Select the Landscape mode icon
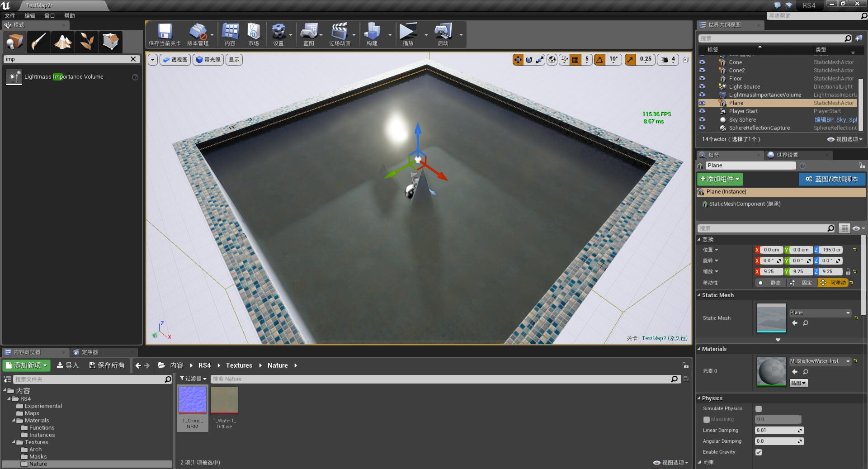This screenshot has height=469, width=868. (x=63, y=42)
